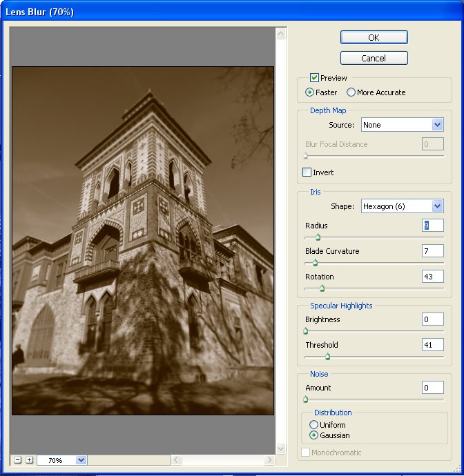Open the Depth Map Source dropdown
The image size is (464, 476).
click(x=403, y=125)
